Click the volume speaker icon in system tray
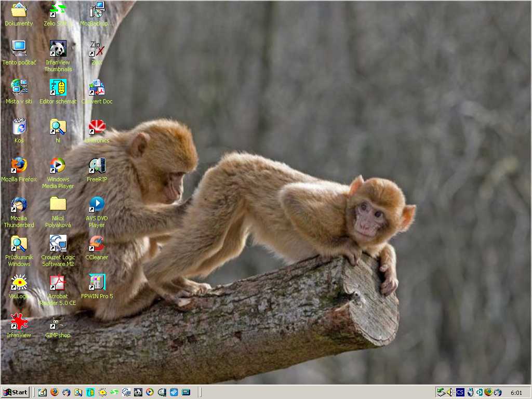Screen dimensions: 532x399 click(x=450, y=392)
